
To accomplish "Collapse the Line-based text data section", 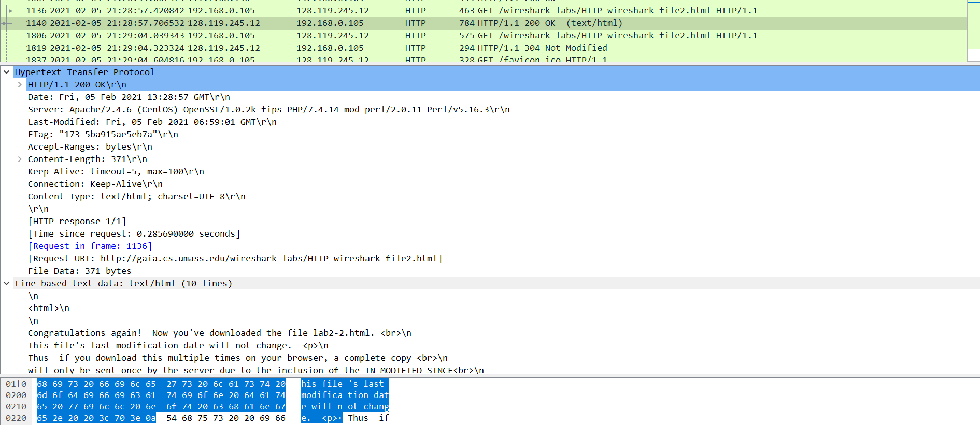I will (6, 283).
